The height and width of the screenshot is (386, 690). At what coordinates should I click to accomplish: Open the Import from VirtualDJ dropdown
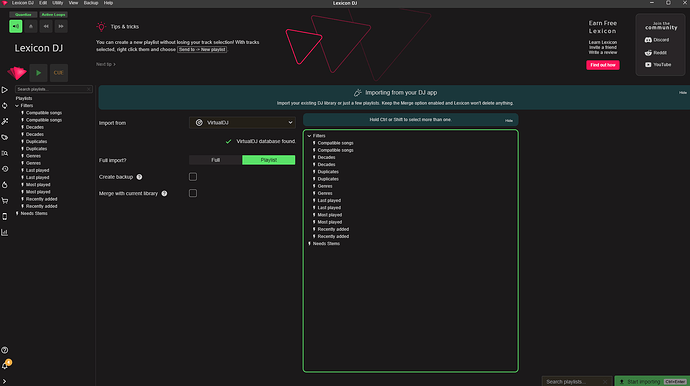click(242, 123)
